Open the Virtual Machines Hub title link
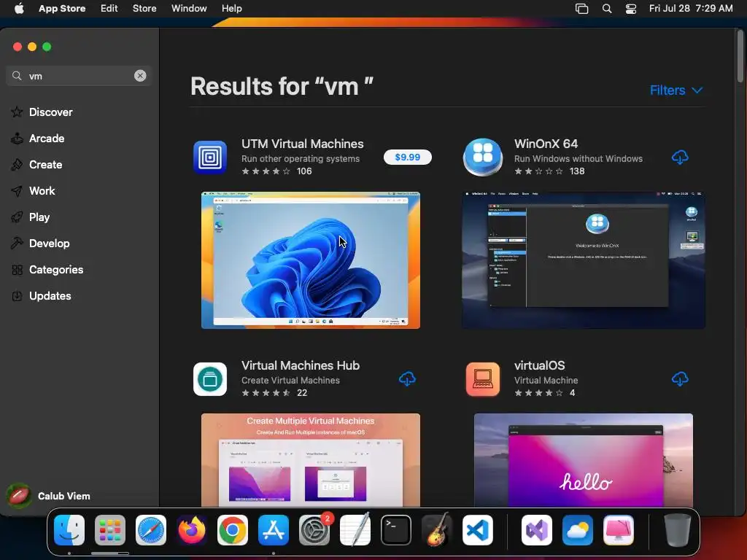 click(301, 366)
